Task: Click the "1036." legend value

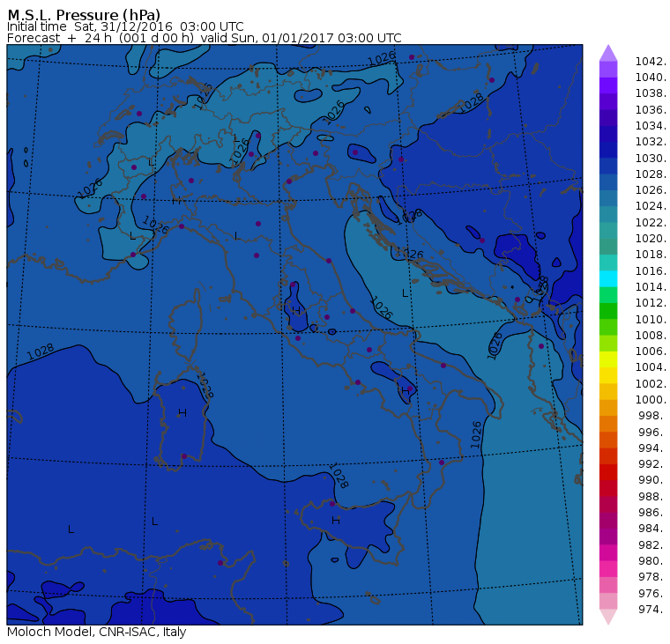Action: pyautogui.click(x=651, y=110)
